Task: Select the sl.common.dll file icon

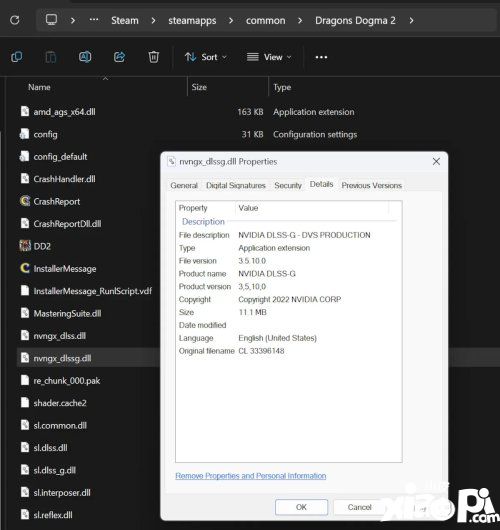Action: (x=25, y=425)
